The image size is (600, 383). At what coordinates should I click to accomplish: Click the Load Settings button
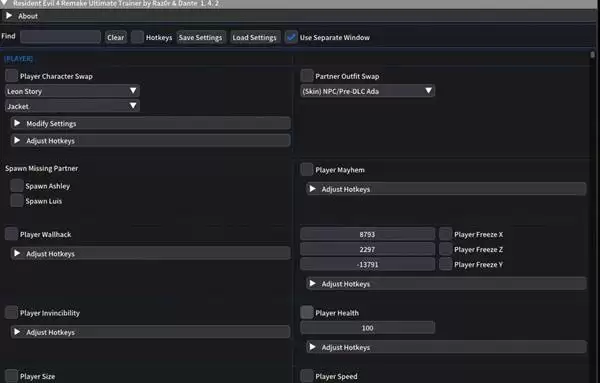(254, 37)
